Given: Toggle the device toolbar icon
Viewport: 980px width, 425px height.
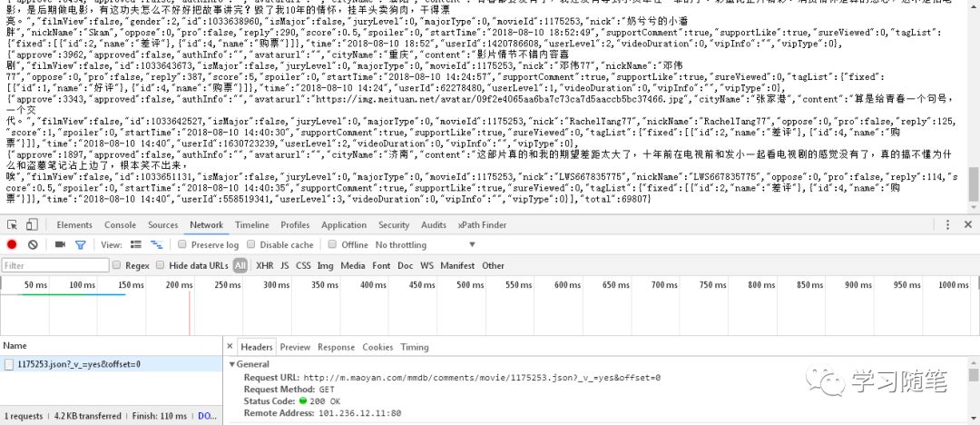Looking at the screenshot, I should [32, 224].
